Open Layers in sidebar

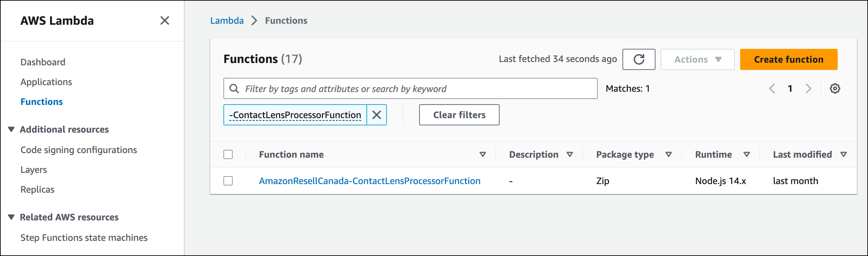point(34,170)
